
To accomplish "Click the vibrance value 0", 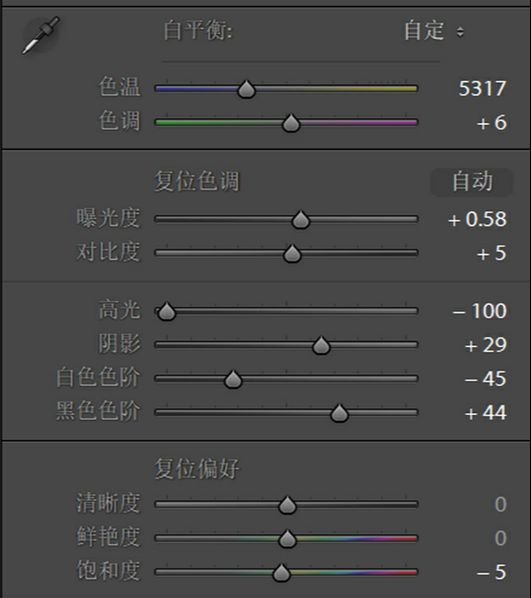I will click(x=501, y=538).
